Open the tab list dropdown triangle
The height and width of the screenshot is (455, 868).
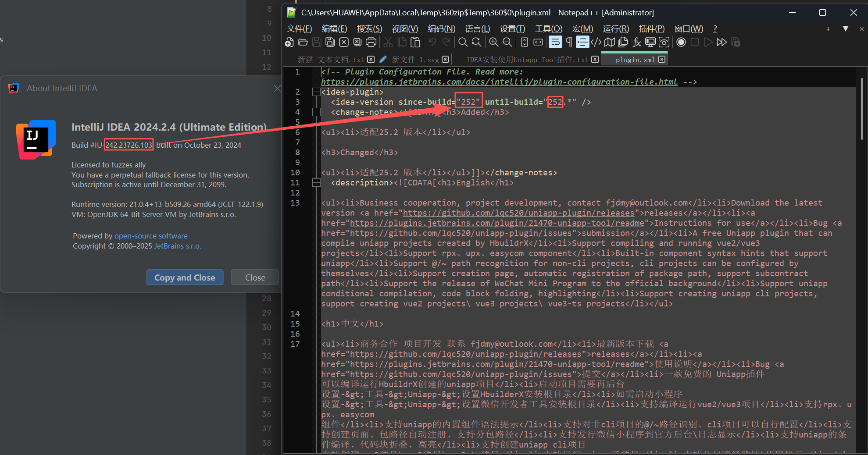coord(845,29)
